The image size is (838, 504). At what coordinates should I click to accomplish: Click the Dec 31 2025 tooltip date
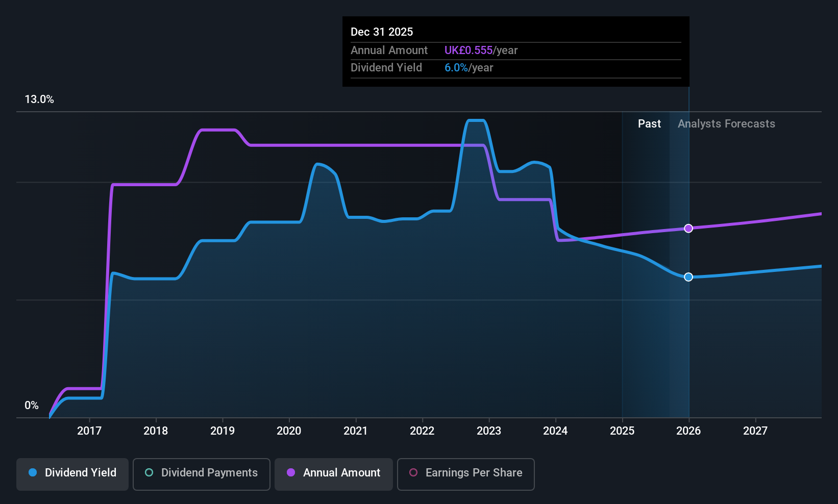(x=382, y=32)
